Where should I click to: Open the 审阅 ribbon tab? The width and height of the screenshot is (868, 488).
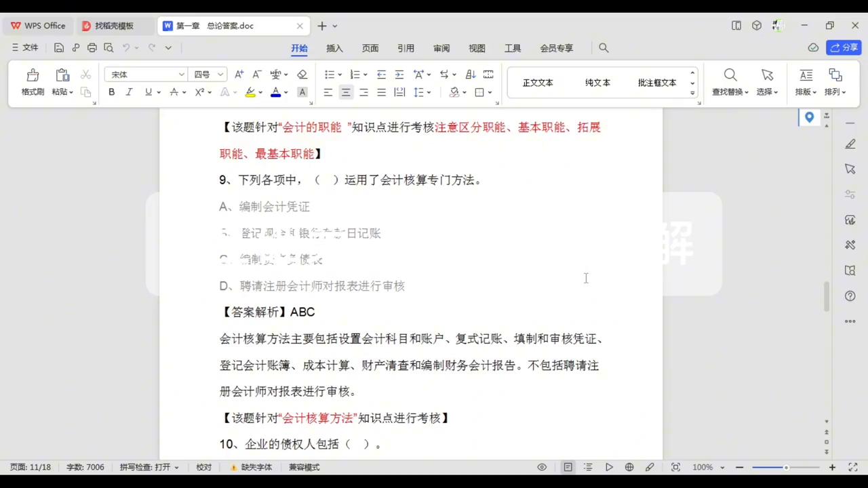[x=441, y=47]
